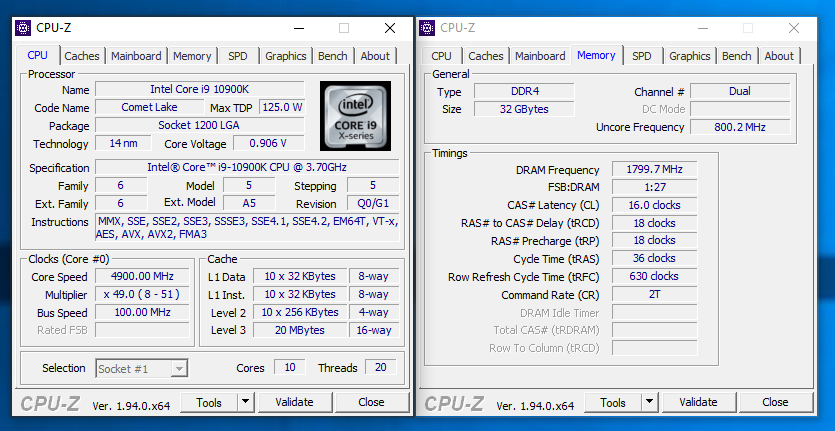Click the Ext. Model value A5
835x431 pixels.
click(249, 203)
